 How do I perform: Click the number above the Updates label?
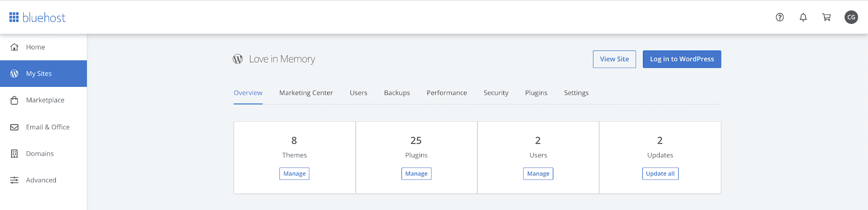point(660,141)
